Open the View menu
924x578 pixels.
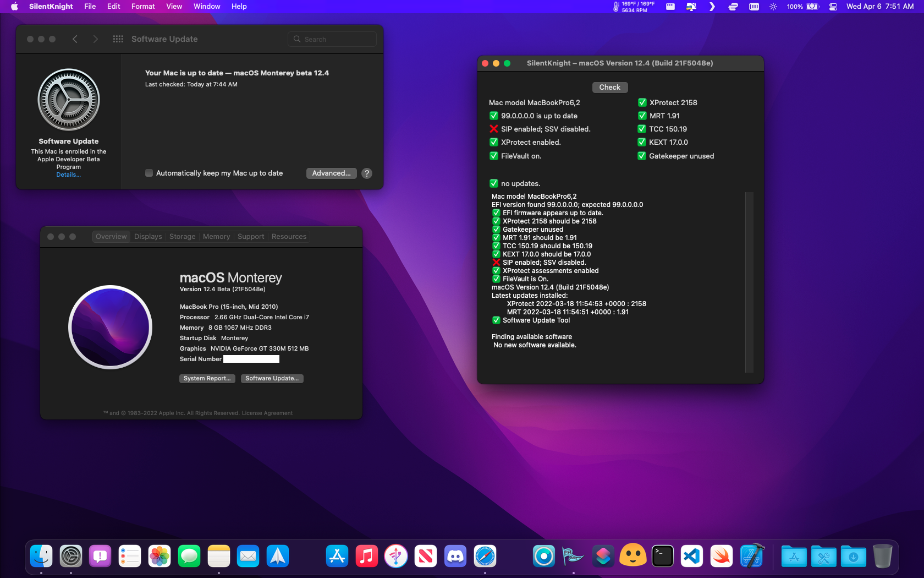point(174,7)
